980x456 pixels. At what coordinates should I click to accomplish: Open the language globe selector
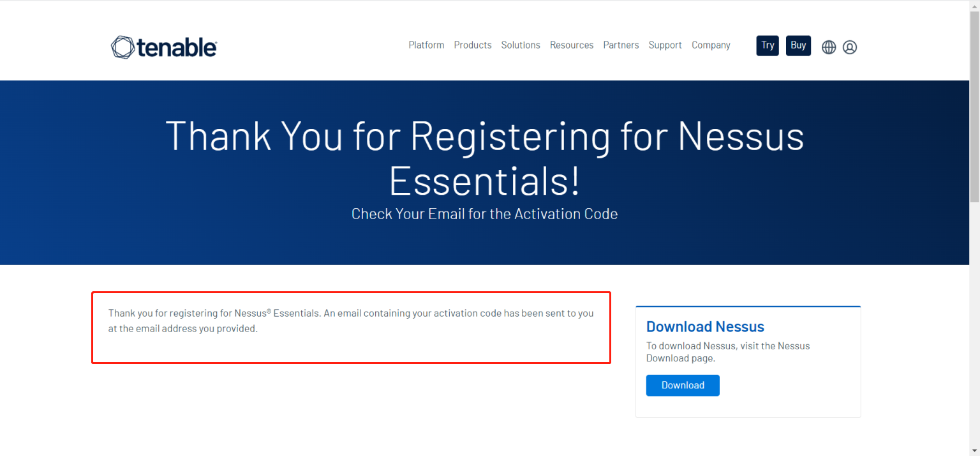click(x=829, y=47)
